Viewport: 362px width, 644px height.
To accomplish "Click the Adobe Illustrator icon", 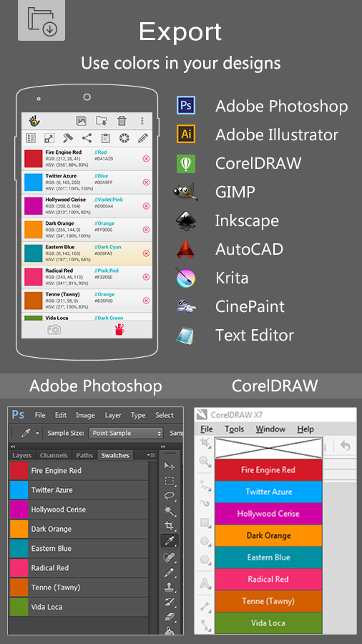I will tap(186, 134).
